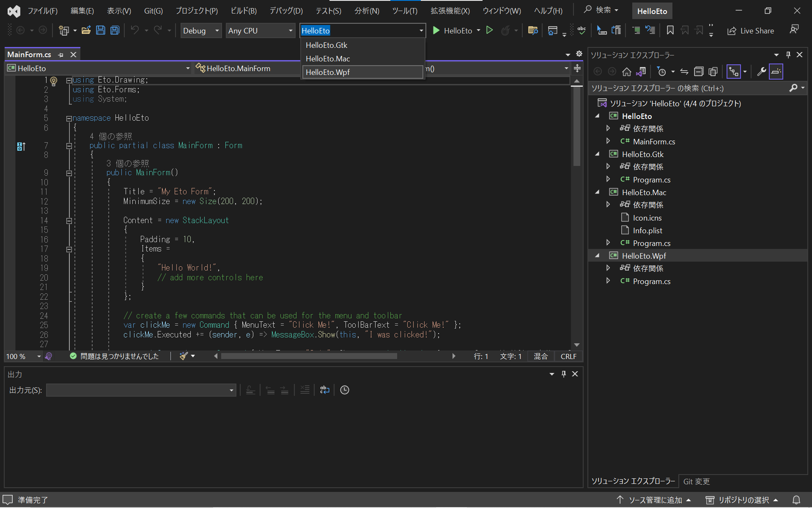Open the Git menu
The height and width of the screenshot is (508, 812).
coord(153,11)
